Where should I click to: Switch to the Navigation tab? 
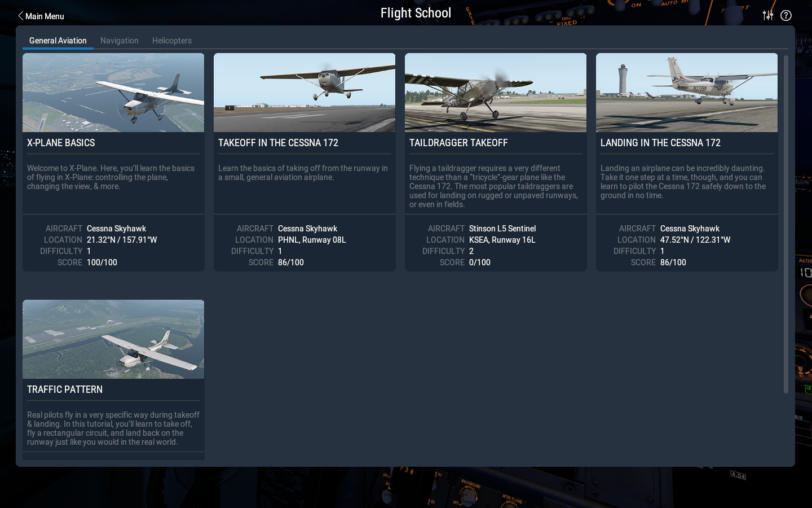point(120,41)
